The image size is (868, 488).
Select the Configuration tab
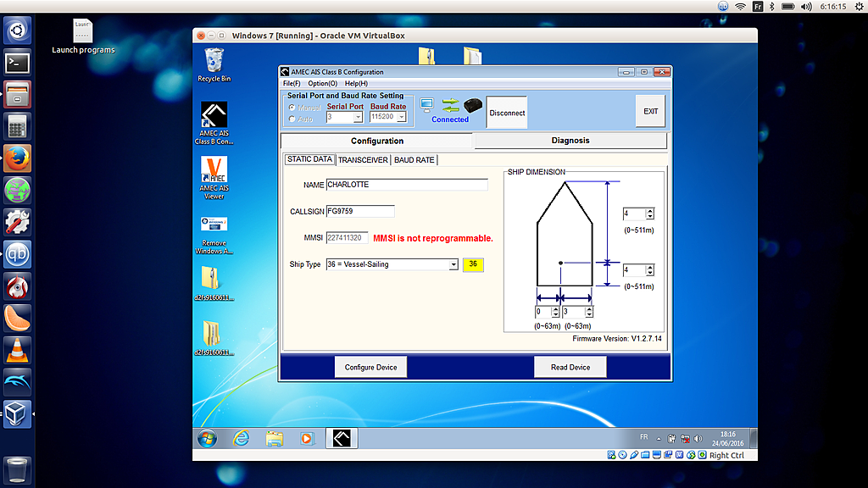coord(377,141)
